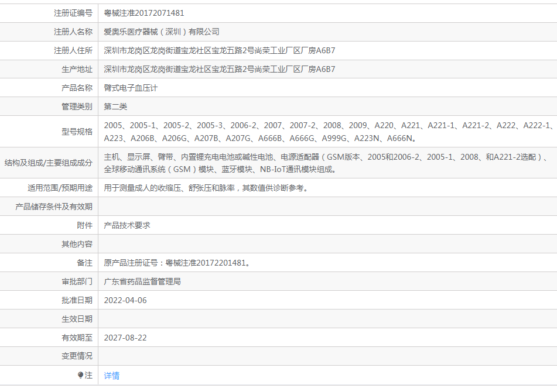Click the 生产地址 address value

pos(219,69)
